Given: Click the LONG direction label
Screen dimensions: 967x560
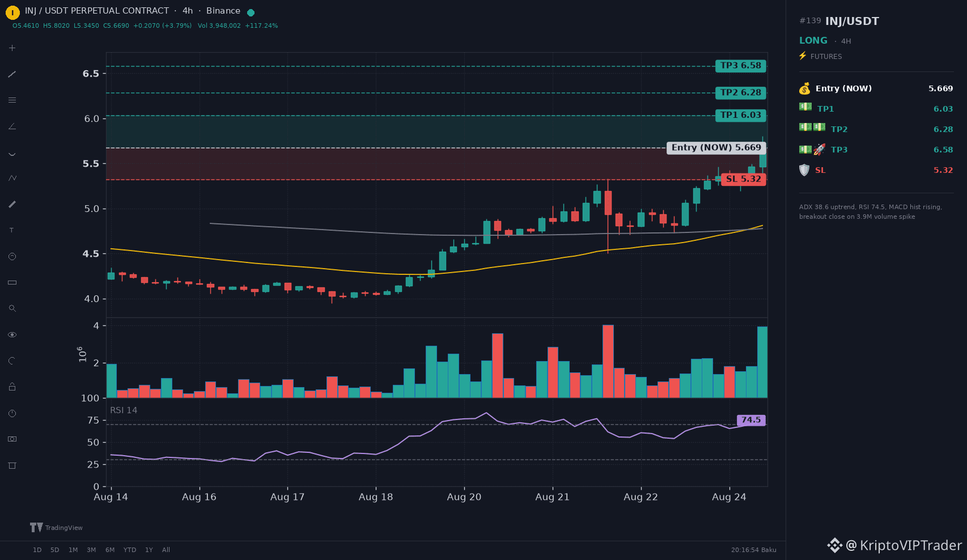Looking at the screenshot, I should point(813,41).
